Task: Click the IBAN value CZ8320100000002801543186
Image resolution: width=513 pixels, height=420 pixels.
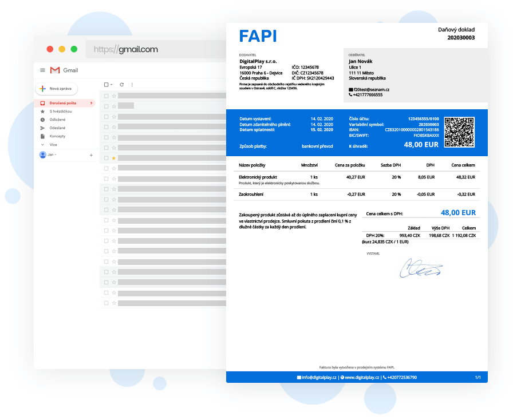Action: (412, 130)
